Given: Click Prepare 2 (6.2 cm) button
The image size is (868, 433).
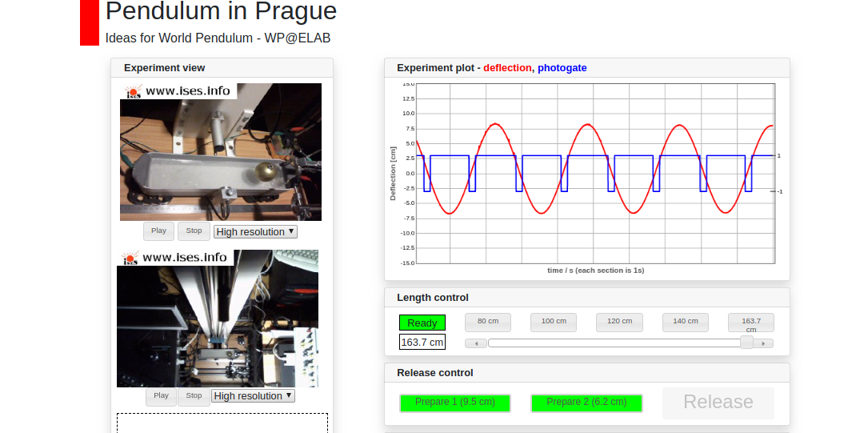Looking at the screenshot, I should coord(586,403).
